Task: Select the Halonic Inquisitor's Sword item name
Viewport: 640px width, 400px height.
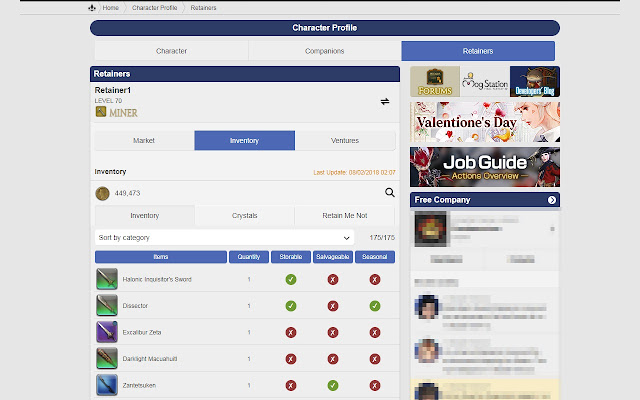Action: tap(157, 280)
